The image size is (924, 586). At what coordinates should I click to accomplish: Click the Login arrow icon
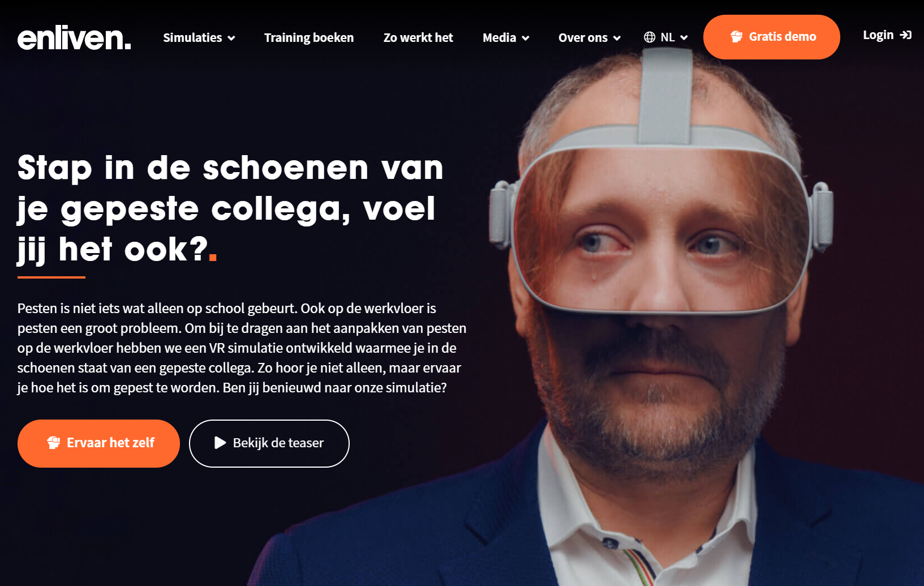(906, 35)
